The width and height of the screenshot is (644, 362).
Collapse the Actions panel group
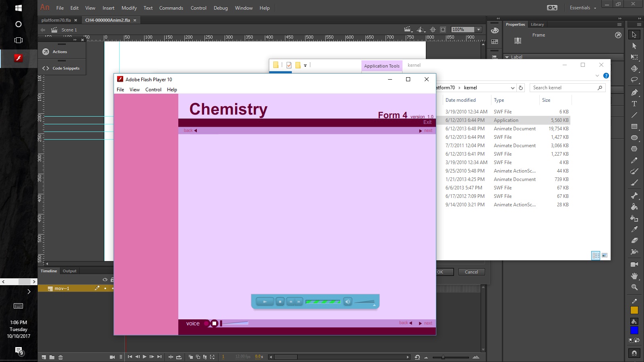tap(75, 40)
